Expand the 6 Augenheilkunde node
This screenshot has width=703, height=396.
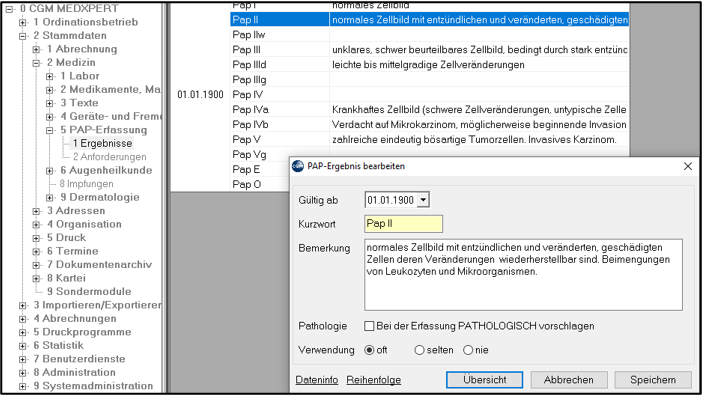[x=50, y=170]
